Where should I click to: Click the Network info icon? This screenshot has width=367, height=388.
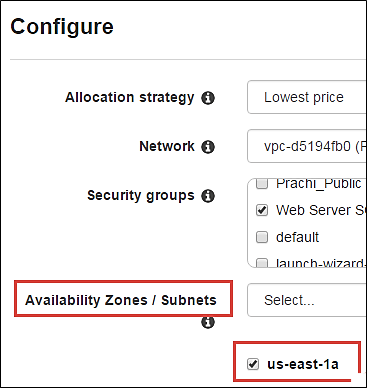point(208,147)
